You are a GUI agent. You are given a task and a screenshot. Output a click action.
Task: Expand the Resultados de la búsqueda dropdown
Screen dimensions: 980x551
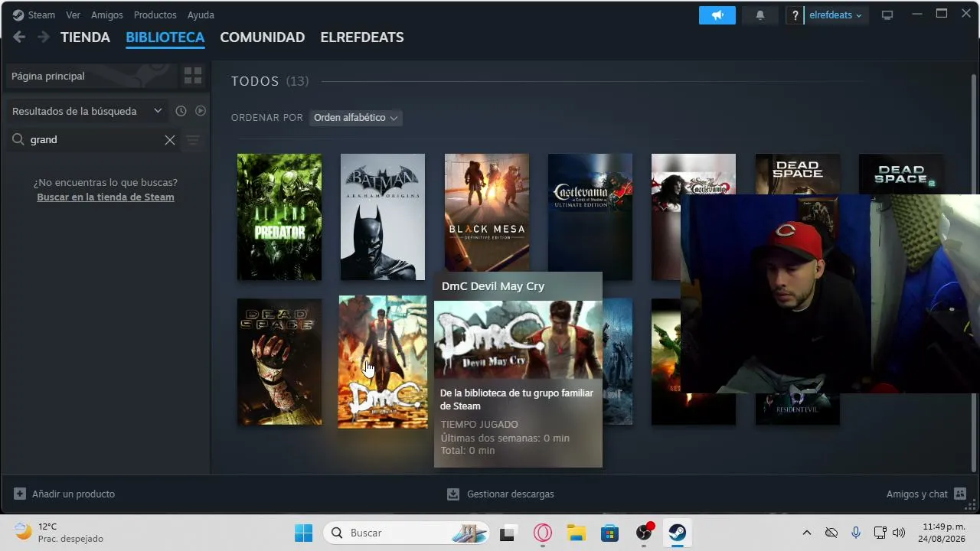click(x=87, y=111)
